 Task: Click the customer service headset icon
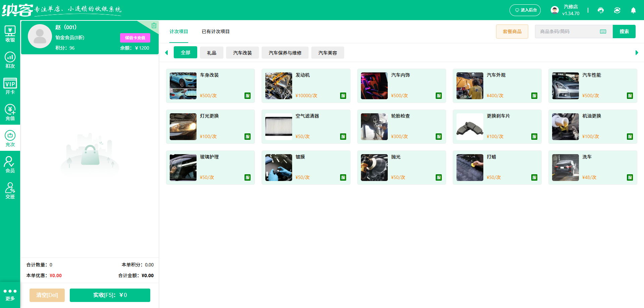click(601, 10)
